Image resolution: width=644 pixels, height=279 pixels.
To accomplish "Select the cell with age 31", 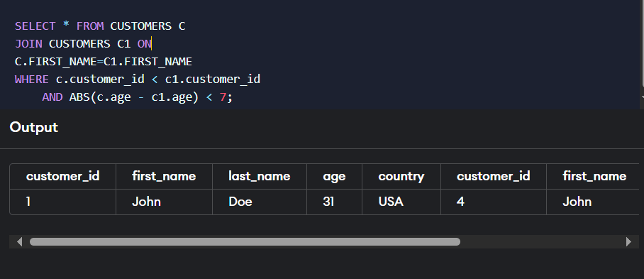I will pos(334,202).
